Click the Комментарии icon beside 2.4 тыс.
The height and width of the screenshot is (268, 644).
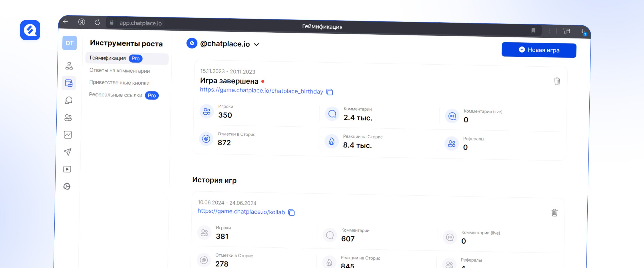point(332,114)
